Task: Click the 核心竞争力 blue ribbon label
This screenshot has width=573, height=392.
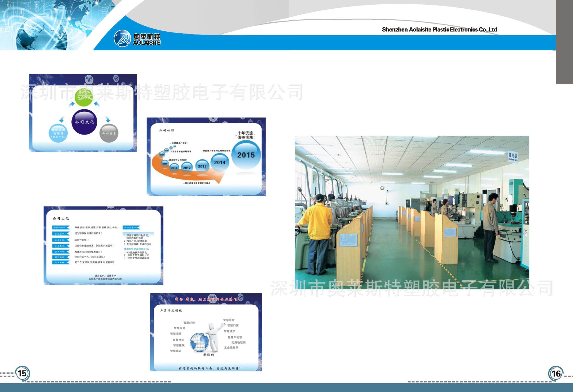Action: point(131,227)
